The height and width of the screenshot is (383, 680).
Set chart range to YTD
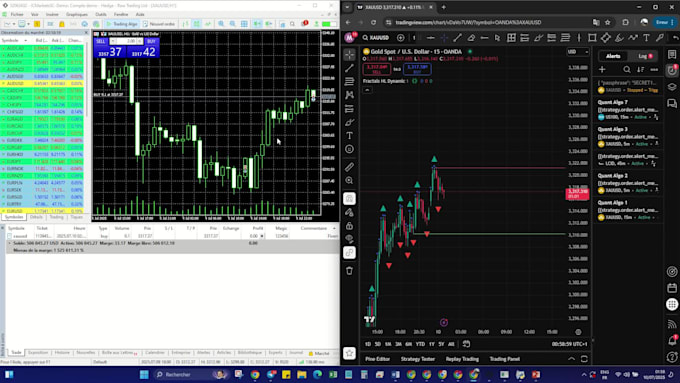click(420, 344)
